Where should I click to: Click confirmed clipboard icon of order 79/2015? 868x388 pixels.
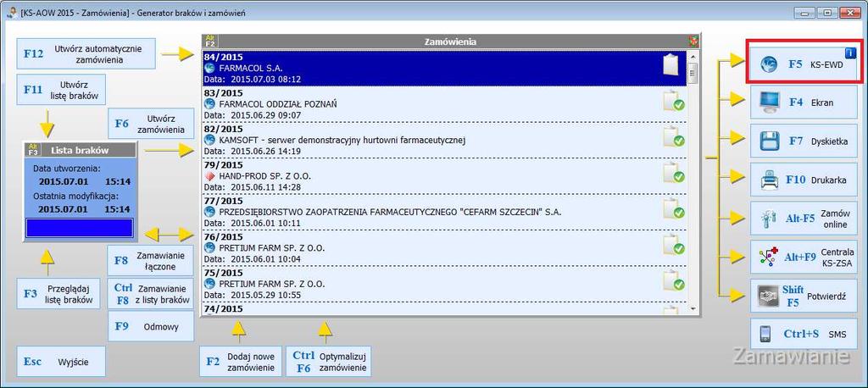pyautogui.click(x=674, y=172)
